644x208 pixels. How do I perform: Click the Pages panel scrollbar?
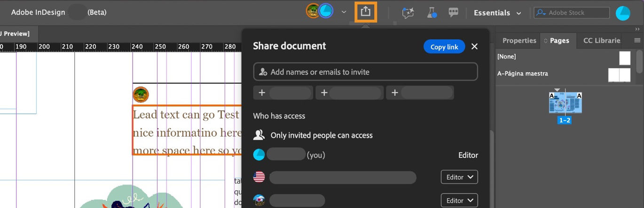(x=640, y=62)
